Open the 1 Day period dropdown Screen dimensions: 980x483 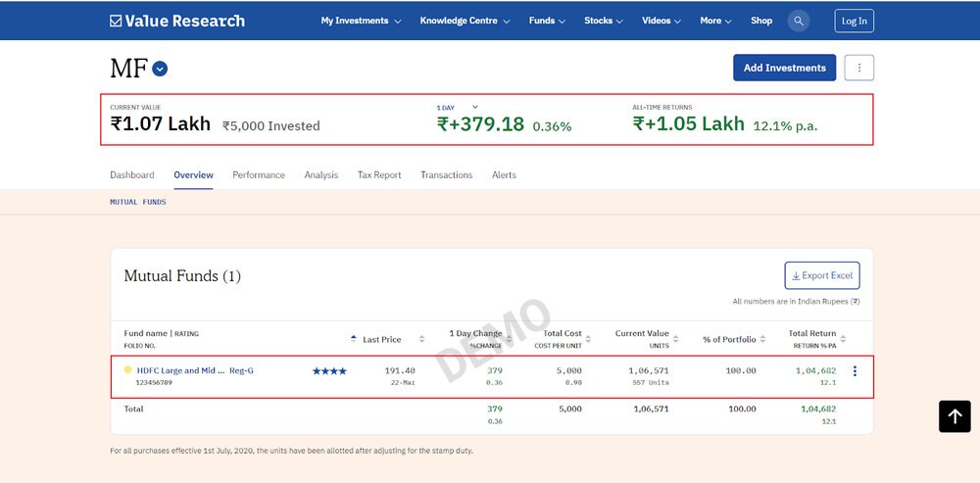(475, 107)
